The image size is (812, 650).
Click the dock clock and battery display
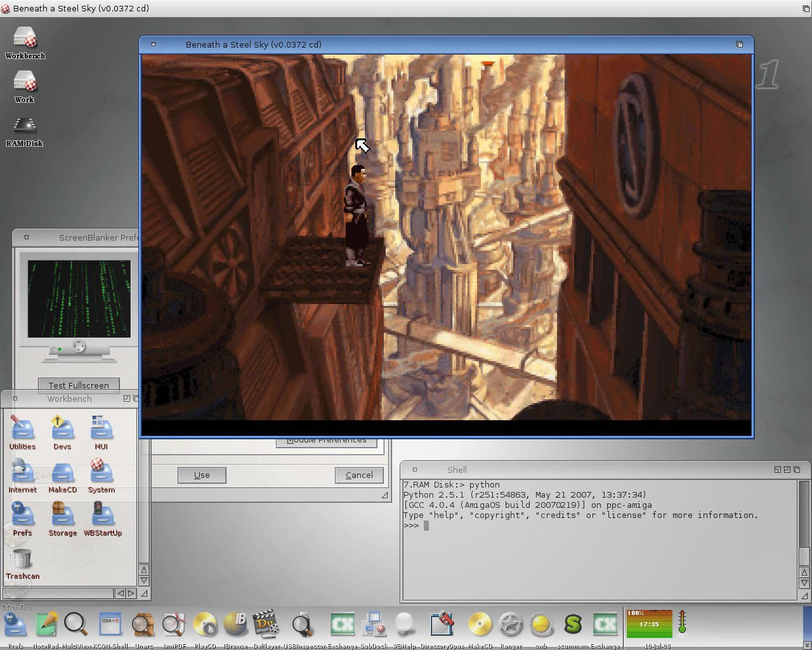(x=649, y=624)
